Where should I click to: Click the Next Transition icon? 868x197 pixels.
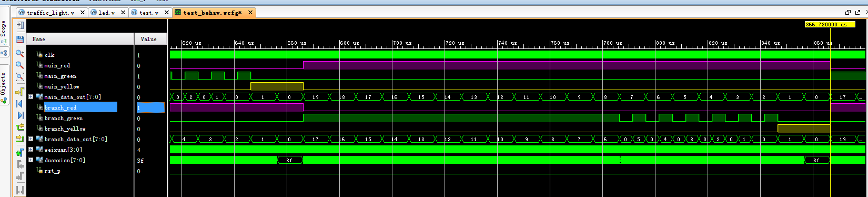[x=20, y=139]
